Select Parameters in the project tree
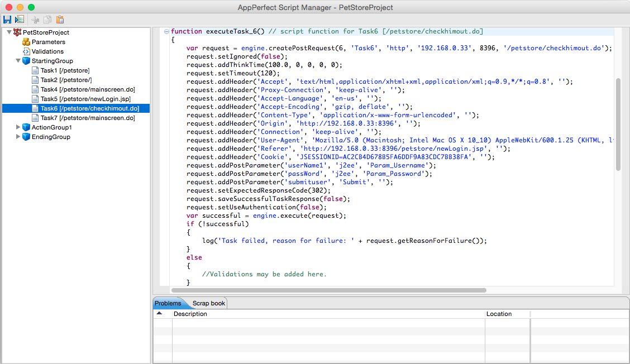This screenshot has height=364, width=630. [48, 42]
